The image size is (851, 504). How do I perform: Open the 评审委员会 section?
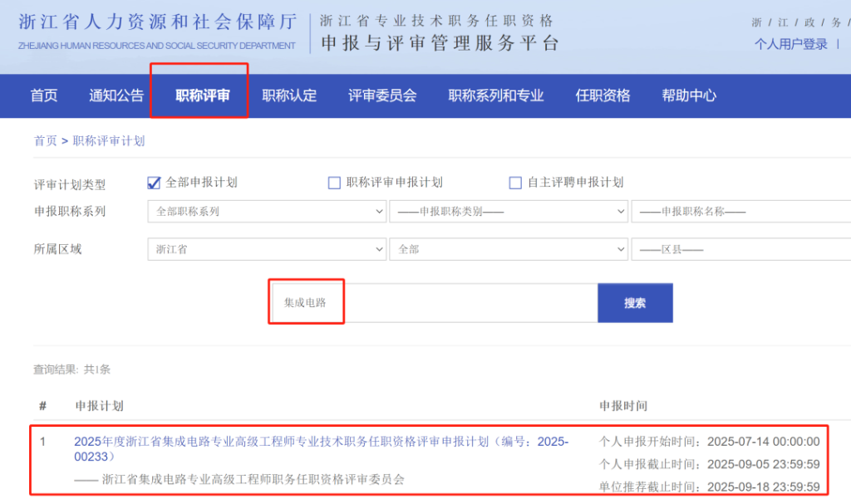[381, 95]
